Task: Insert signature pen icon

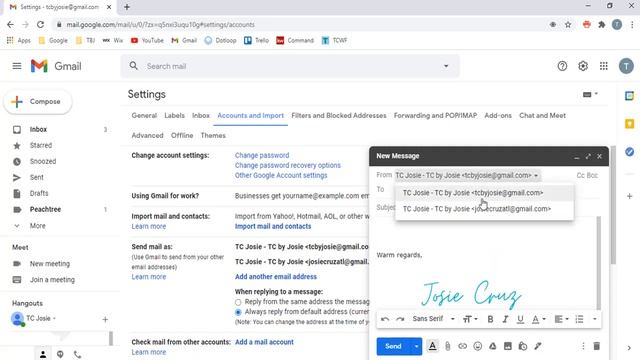Action: click(x=538, y=346)
